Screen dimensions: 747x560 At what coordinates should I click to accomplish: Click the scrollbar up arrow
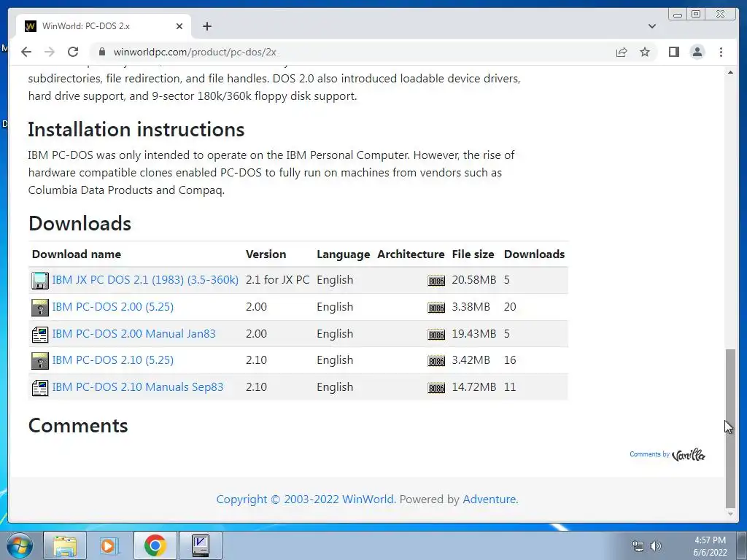(x=730, y=72)
